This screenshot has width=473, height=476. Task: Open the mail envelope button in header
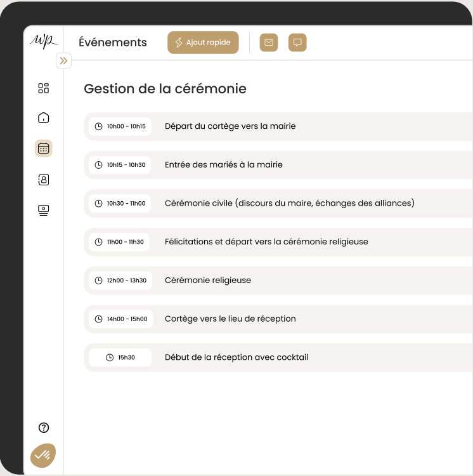[x=269, y=43]
